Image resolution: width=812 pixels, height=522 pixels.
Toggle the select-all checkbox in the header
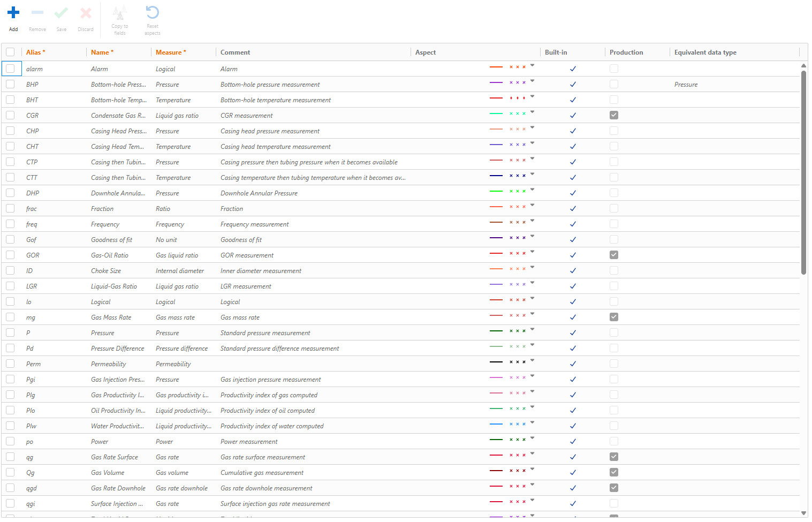coord(10,52)
